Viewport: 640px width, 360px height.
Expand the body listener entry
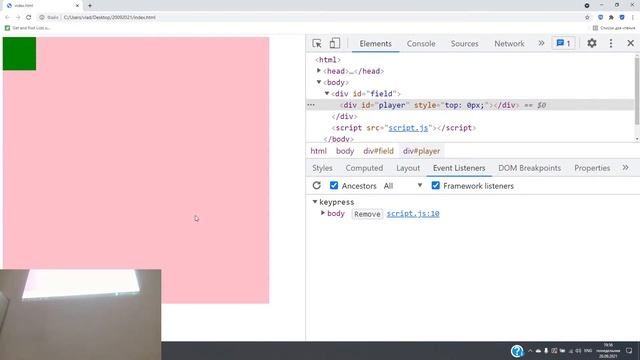(323, 213)
